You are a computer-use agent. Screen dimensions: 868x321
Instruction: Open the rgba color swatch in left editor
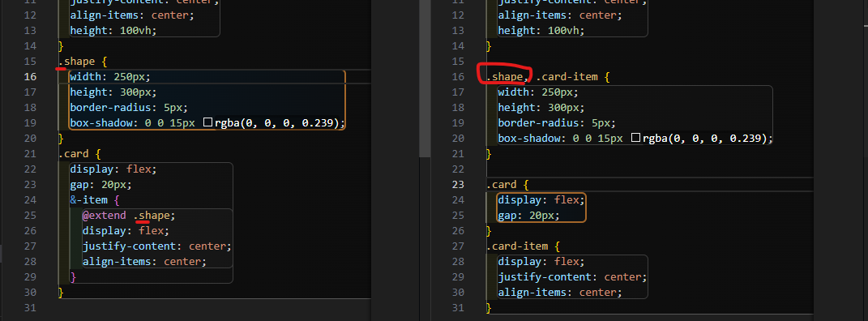coord(208,123)
